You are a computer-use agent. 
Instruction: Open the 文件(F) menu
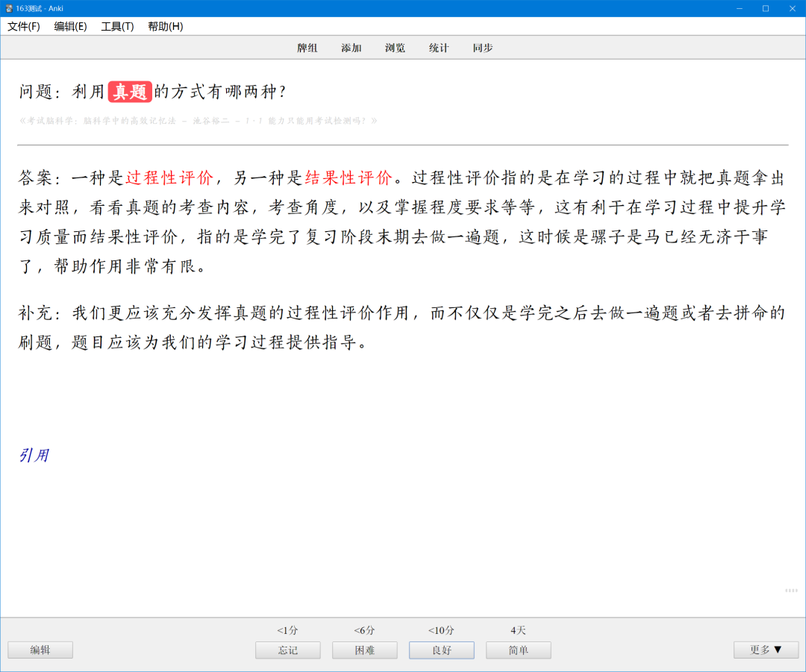(x=24, y=26)
